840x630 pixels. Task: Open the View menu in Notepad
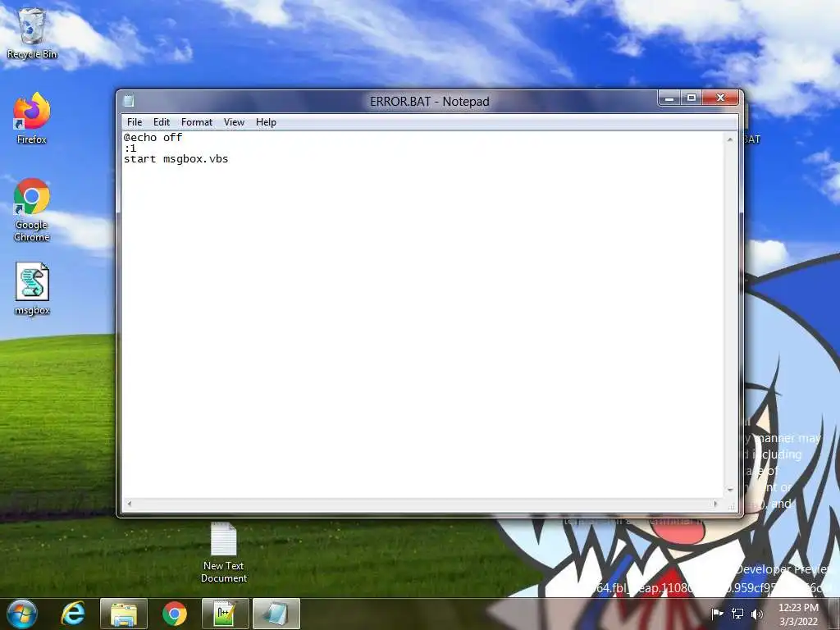[234, 122]
